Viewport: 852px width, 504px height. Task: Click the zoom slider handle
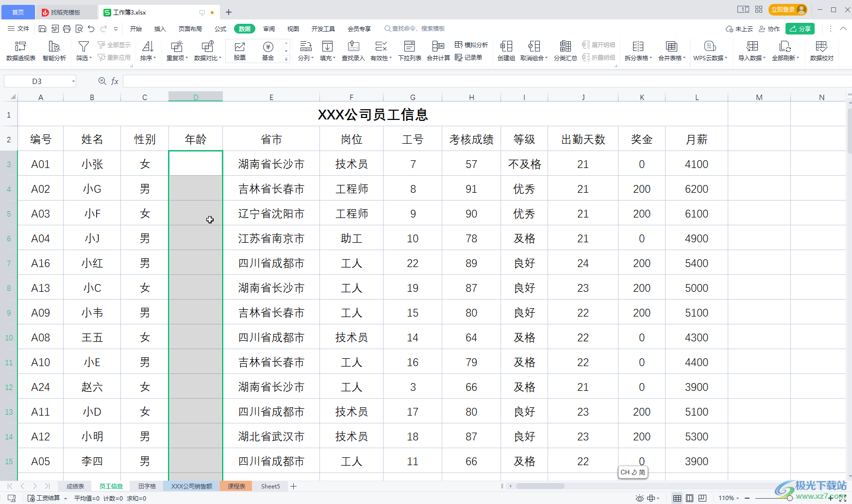(x=790, y=498)
